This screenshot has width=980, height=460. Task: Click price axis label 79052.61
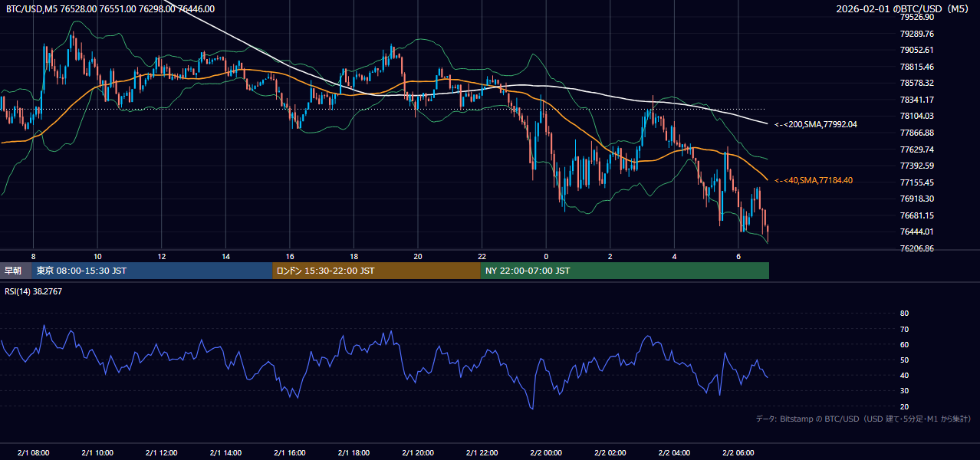tap(916, 51)
